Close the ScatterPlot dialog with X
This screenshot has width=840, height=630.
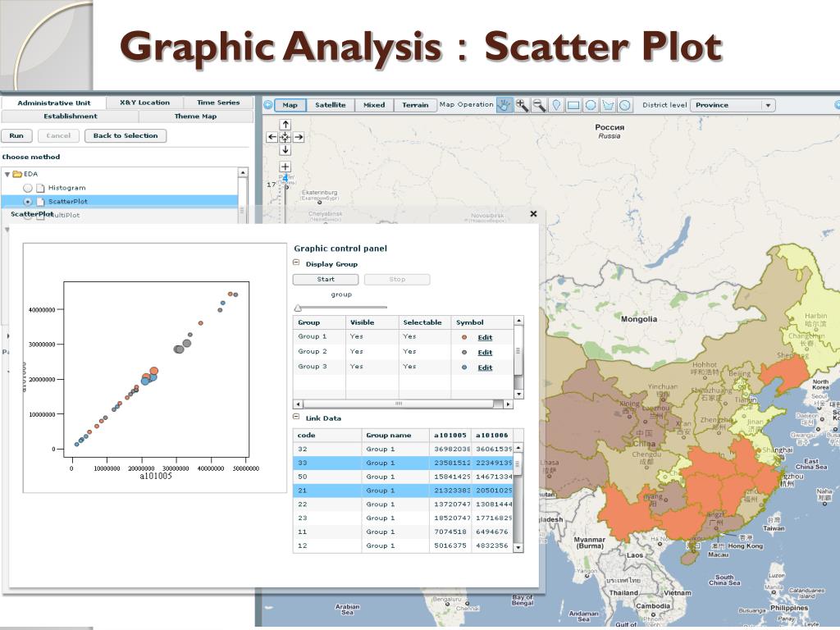click(533, 214)
